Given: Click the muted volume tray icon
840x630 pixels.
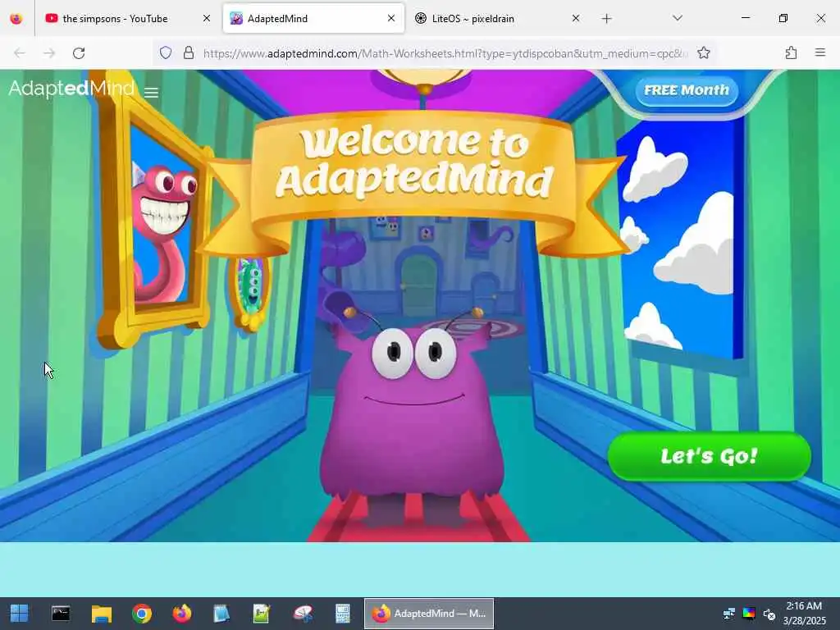Looking at the screenshot, I should coord(769,614).
